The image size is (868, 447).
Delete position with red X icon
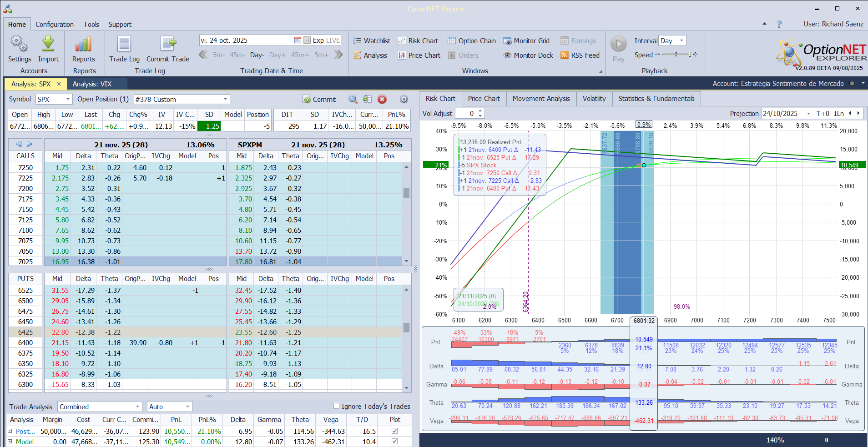coord(382,99)
